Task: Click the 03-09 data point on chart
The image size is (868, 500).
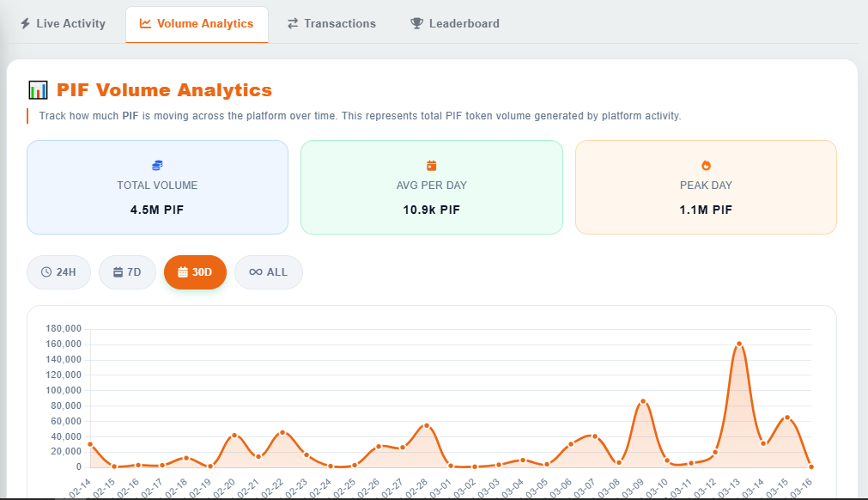Action: (x=643, y=401)
